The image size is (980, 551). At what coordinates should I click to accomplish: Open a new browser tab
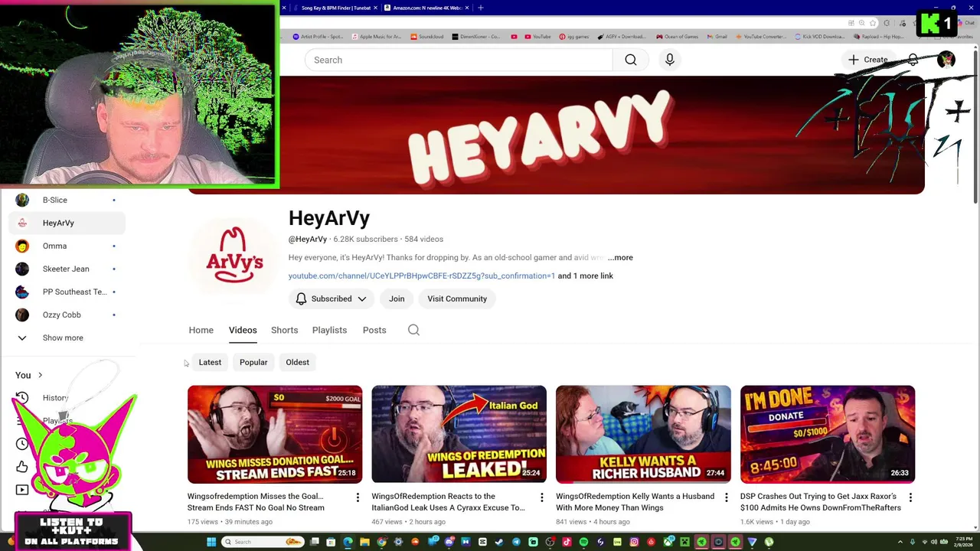(481, 8)
